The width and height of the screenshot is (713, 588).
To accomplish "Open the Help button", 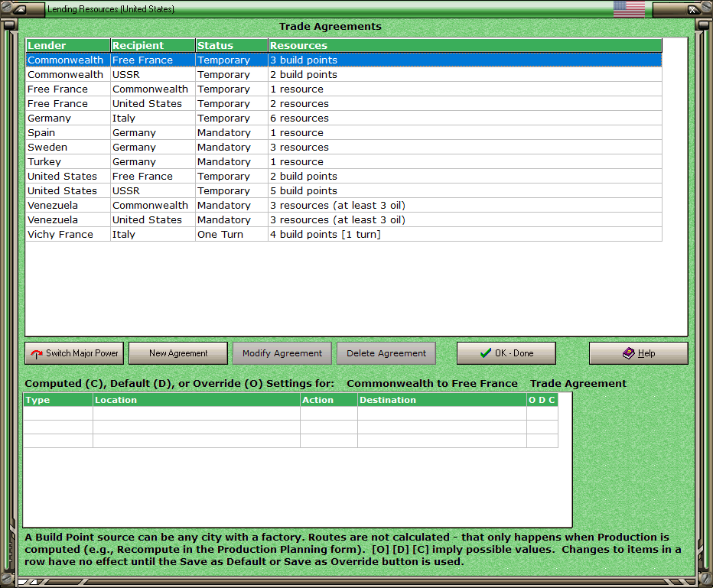I will 639,353.
